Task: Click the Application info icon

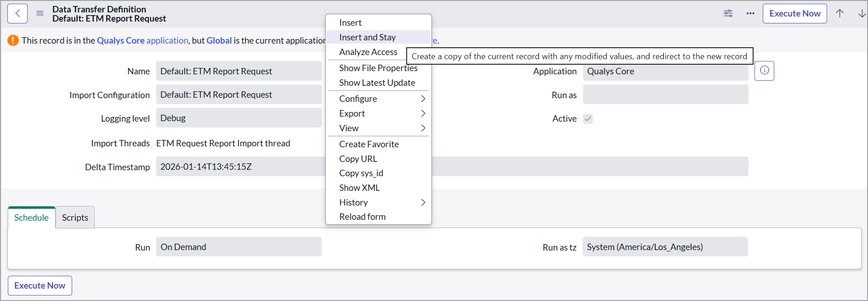Action: tap(764, 71)
